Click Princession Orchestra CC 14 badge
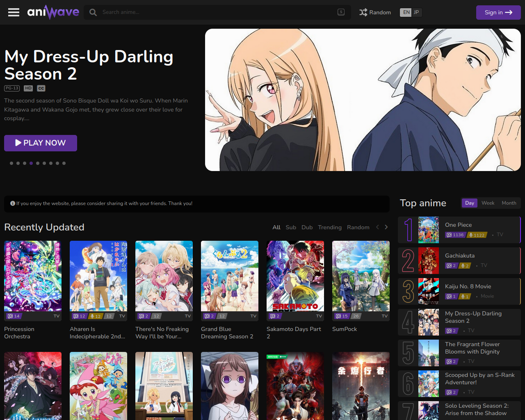 (x=14, y=316)
